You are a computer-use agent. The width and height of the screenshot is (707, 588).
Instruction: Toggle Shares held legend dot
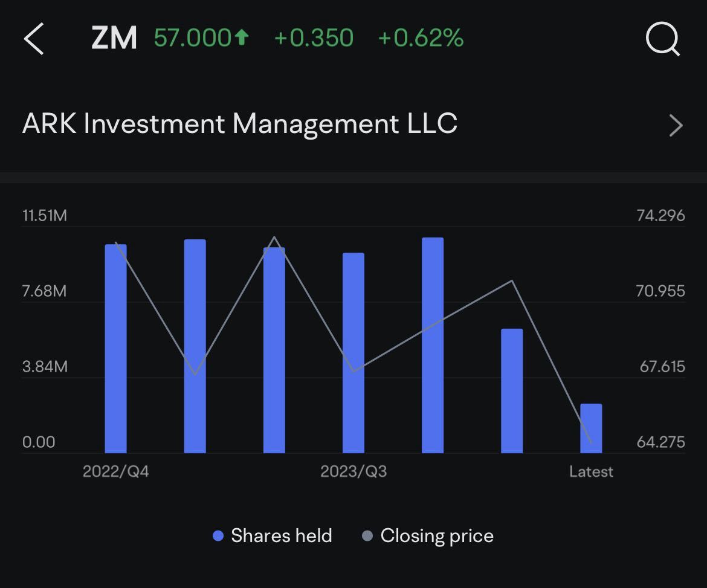pyautogui.click(x=218, y=535)
